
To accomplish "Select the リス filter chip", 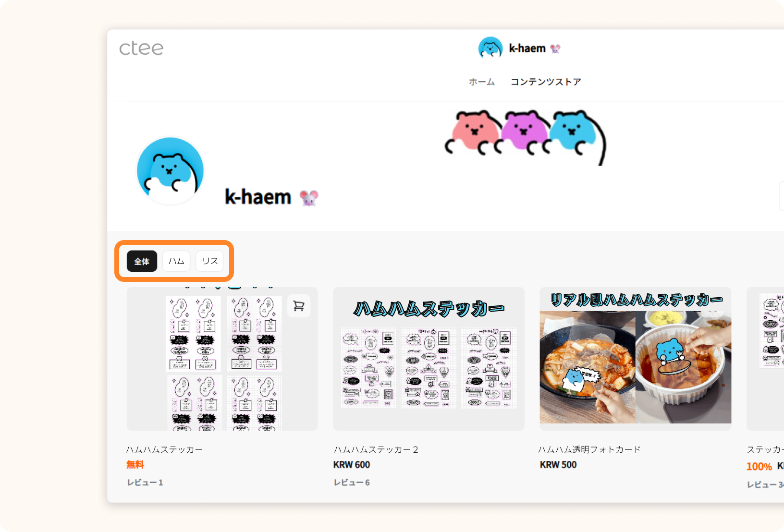I will click(209, 261).
